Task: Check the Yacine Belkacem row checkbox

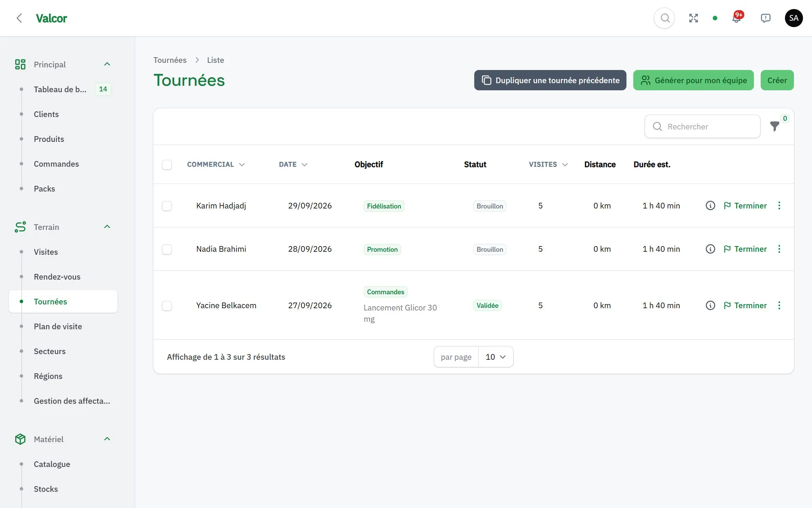Action: pos(167,306)
